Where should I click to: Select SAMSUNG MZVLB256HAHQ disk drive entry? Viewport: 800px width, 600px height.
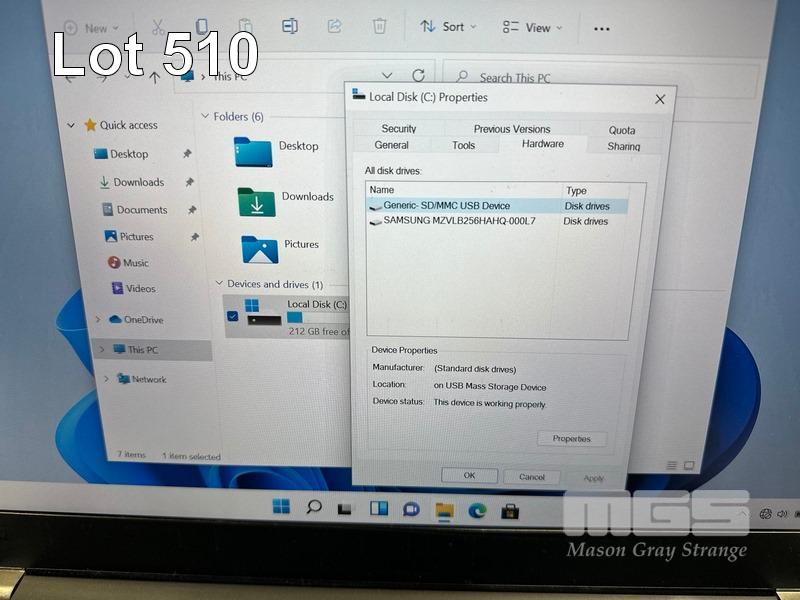click(458, 221)
